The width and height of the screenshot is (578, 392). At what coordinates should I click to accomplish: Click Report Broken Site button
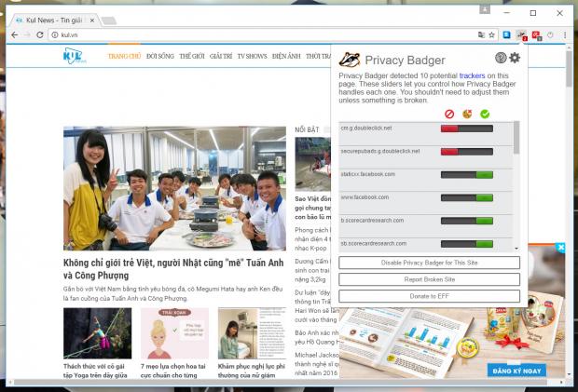(x=429, y=279)
